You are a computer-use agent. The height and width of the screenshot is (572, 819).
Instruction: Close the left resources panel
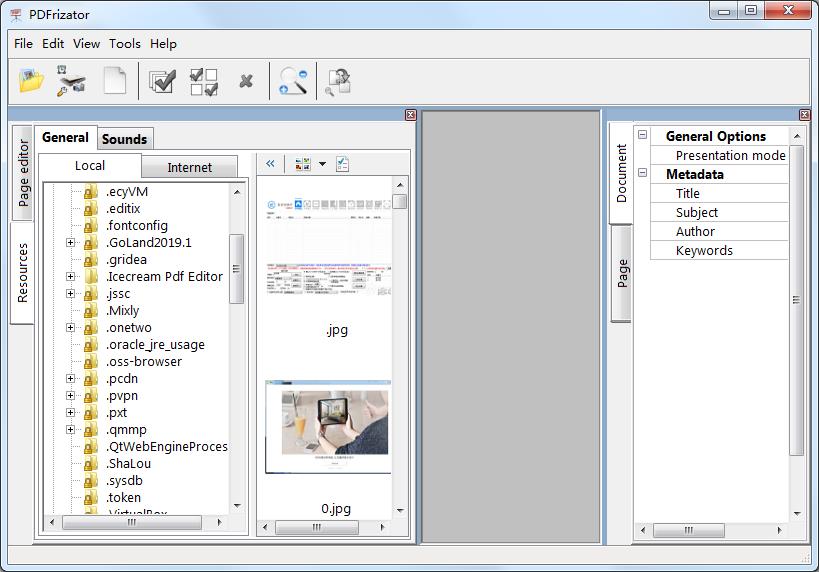coord(411,114)
